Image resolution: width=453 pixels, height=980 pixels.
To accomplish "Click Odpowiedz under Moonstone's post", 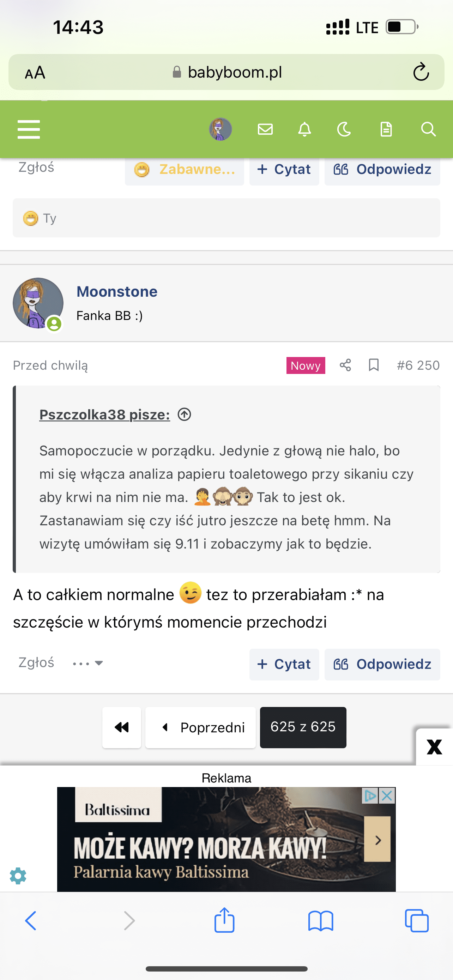I will [x=382, y=664].
